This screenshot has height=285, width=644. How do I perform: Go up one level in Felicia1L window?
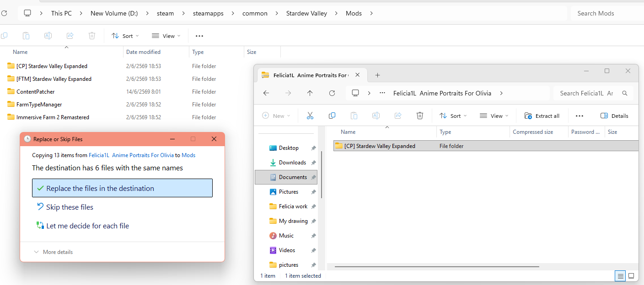pyautogui.click(x=310, y=93)
